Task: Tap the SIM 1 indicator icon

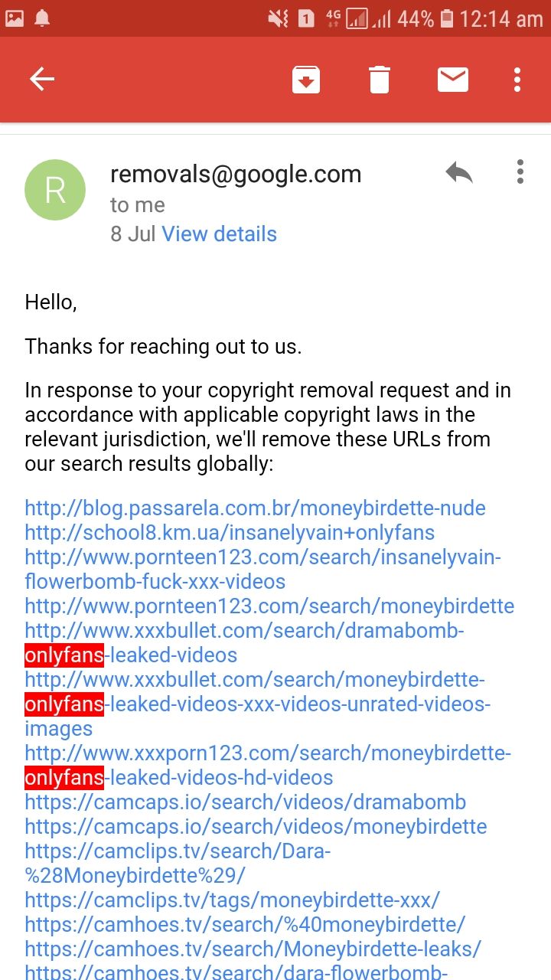Action: tap(306, 18)
